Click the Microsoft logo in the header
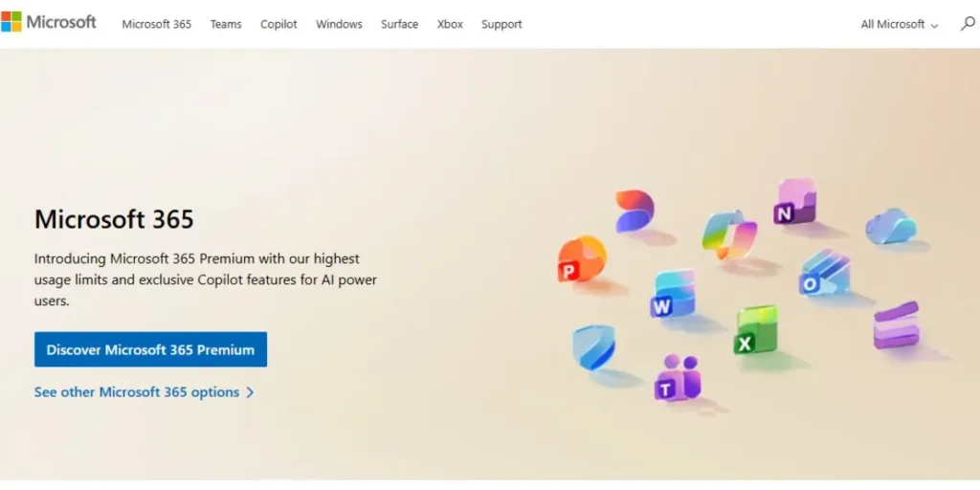The height and width of the screenshot is (490, 980). tap(49, 22)
